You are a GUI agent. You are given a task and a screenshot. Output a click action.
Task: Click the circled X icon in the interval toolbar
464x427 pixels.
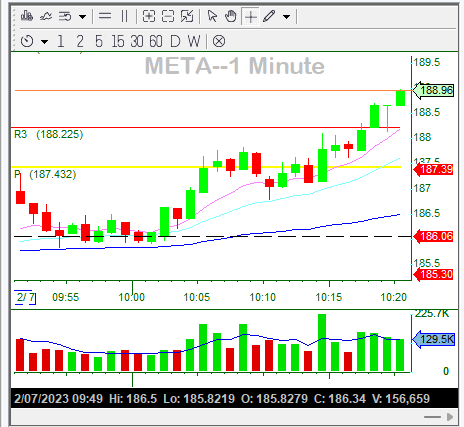219,41
